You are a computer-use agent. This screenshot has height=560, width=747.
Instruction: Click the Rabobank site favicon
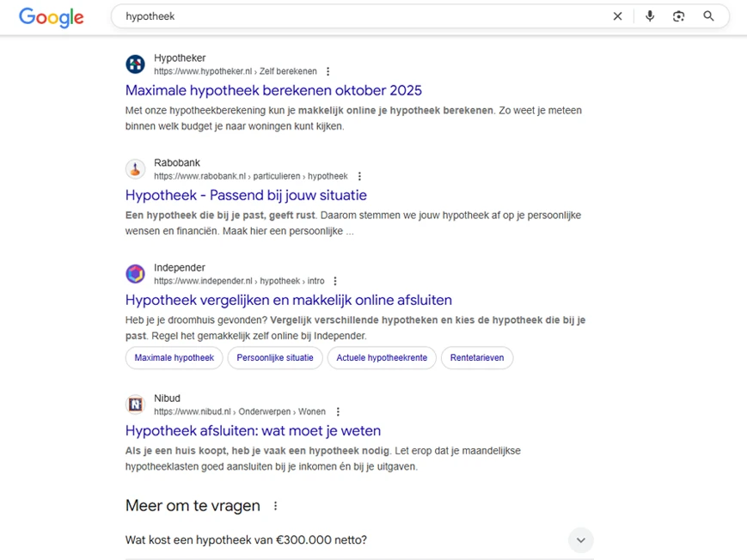pos(135,168)
